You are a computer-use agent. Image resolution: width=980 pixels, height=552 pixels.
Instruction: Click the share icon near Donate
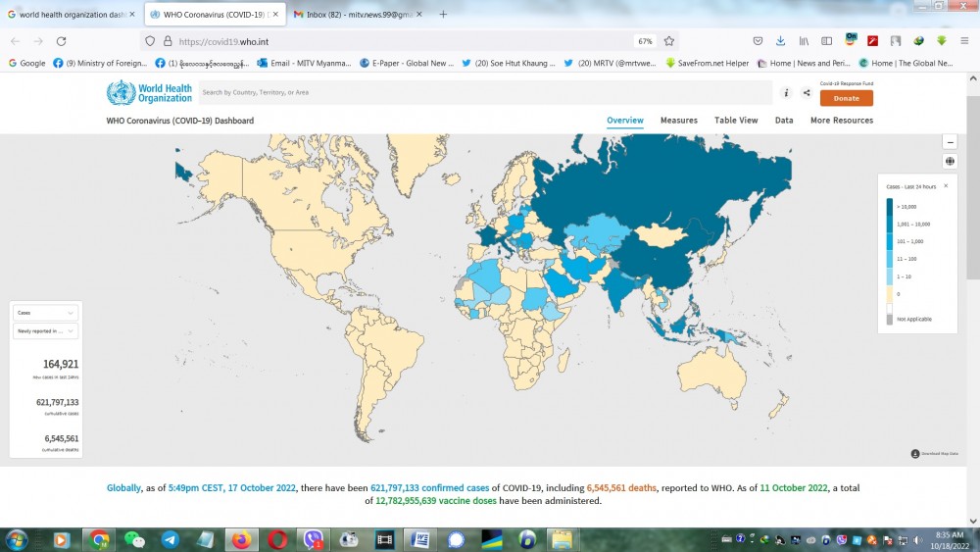pos(807,93)
